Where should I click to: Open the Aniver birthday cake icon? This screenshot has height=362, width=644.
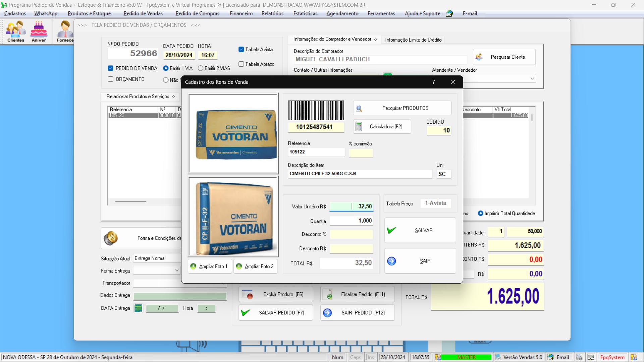pos(39,31)
